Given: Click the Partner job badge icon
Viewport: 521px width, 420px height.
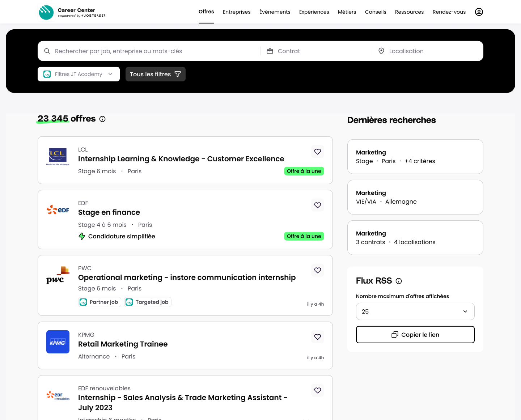Looking at the screenshot, I should pyautogui.click(x=83, y=302).
